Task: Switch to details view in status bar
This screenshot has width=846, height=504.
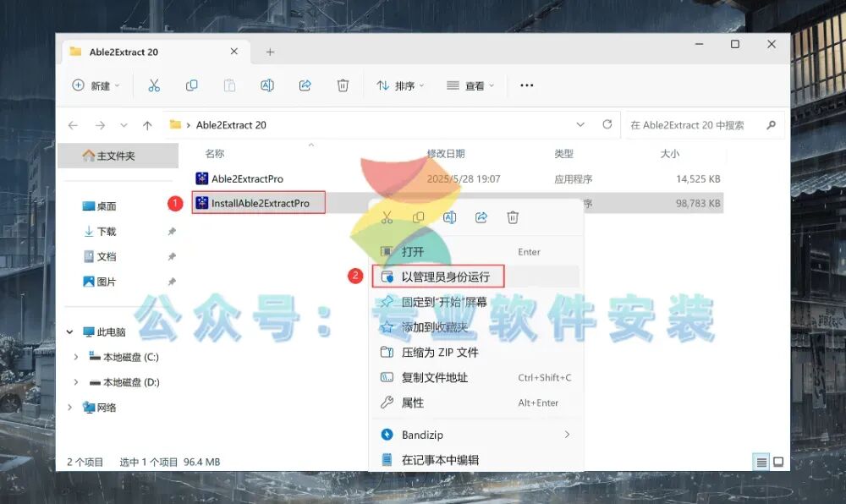Action: (x=761, y=462)
